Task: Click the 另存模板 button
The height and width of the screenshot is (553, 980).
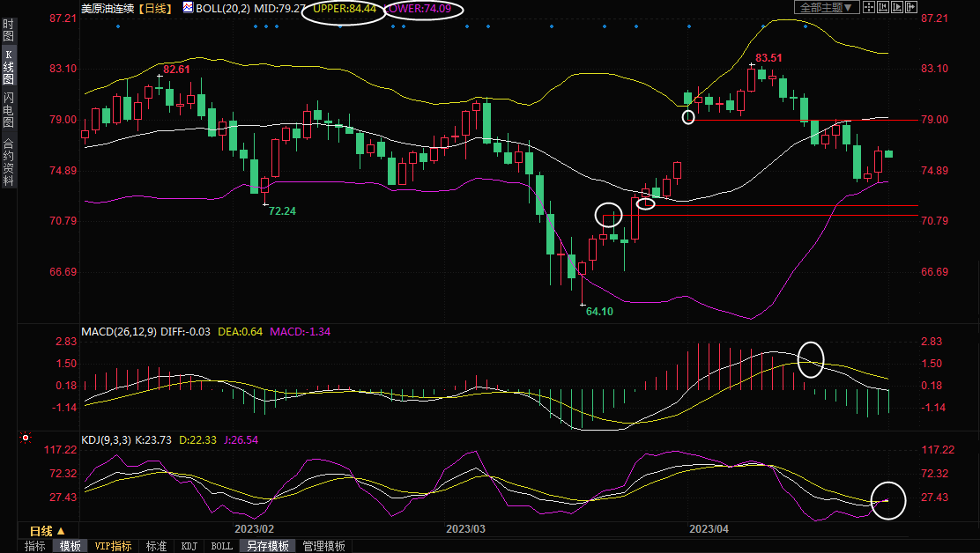Action: 267,546
